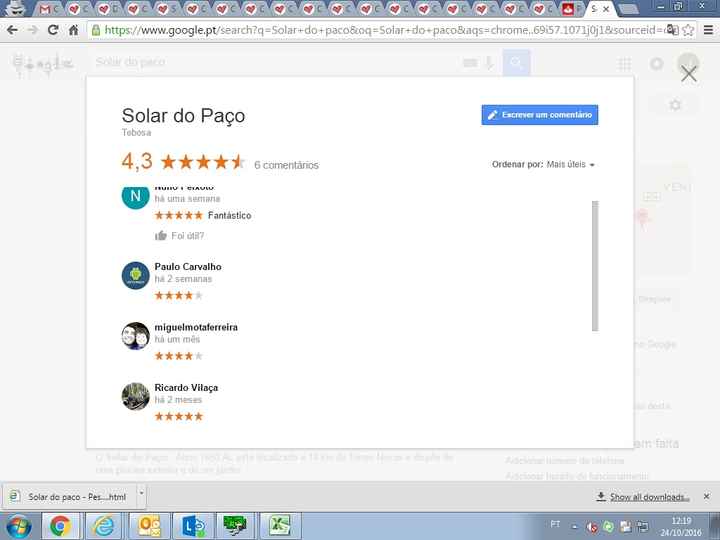Open Lync from the taskbar
Viewport: 720px width, 540px height.
coord(193,526)
